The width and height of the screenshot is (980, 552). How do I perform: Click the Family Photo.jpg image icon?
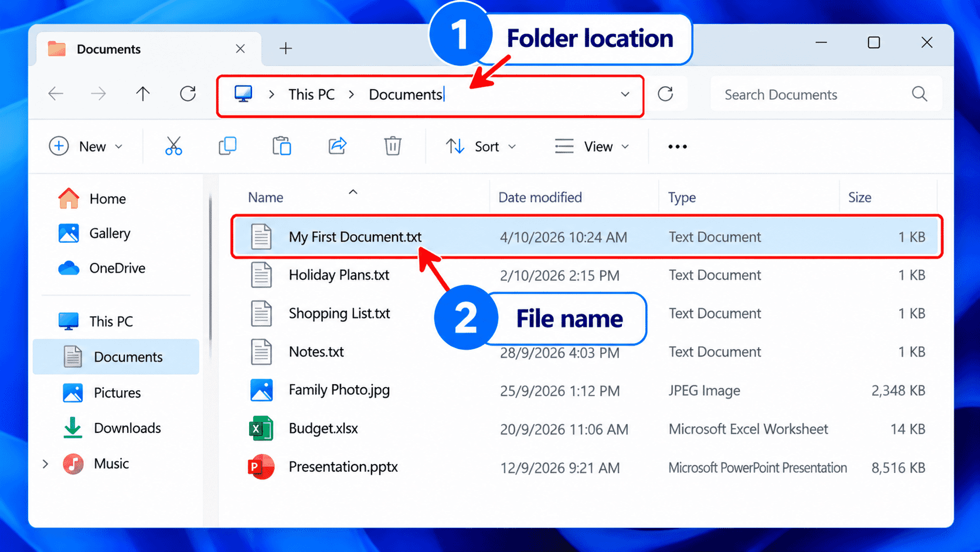(261, 390)
